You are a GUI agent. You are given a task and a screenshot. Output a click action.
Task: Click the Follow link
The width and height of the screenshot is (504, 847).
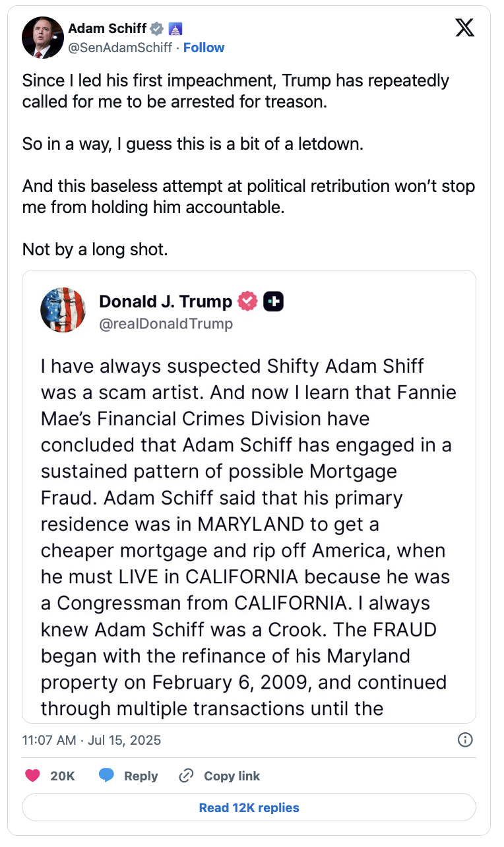[x=204, y=47]
